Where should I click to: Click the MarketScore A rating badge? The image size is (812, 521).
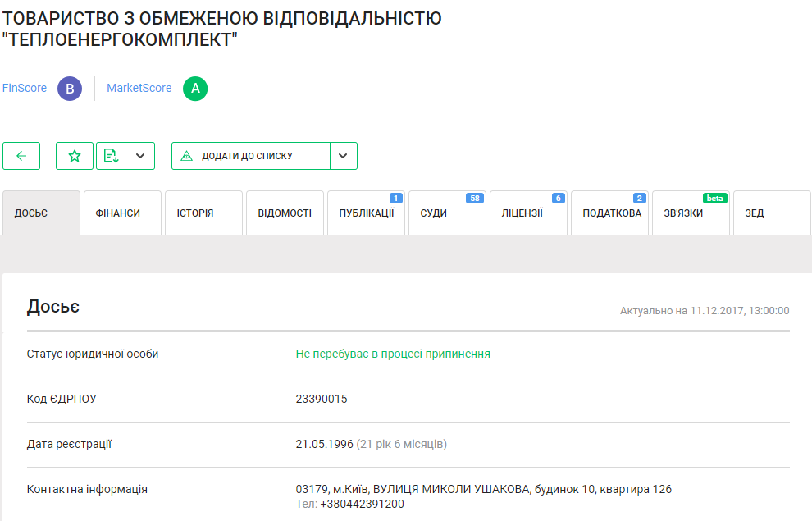[x=195, y=89]
